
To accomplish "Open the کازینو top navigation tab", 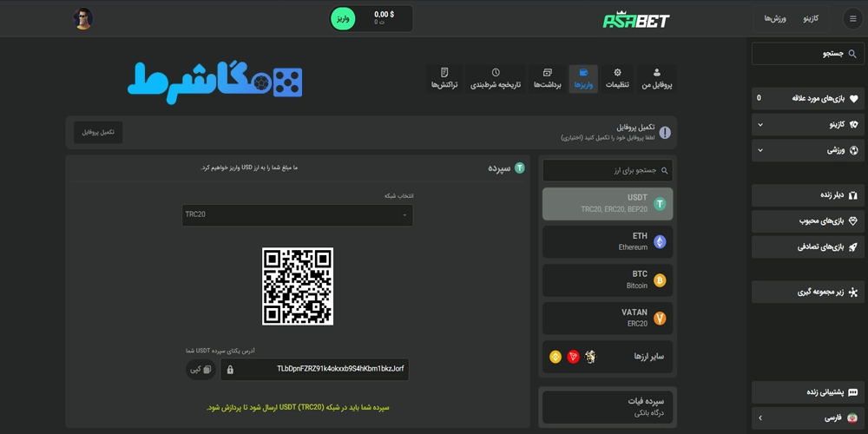I will tap(811, 19).
